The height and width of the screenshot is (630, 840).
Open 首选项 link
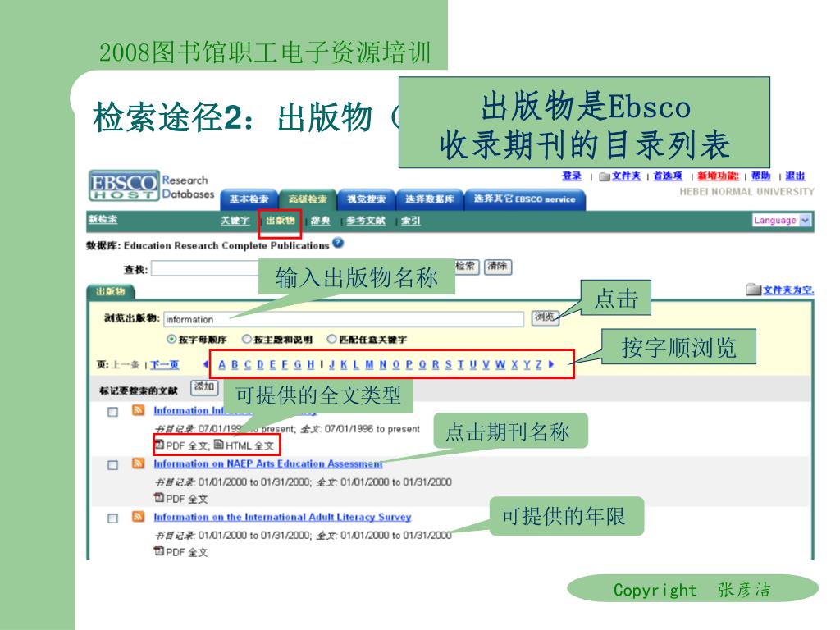668,176
